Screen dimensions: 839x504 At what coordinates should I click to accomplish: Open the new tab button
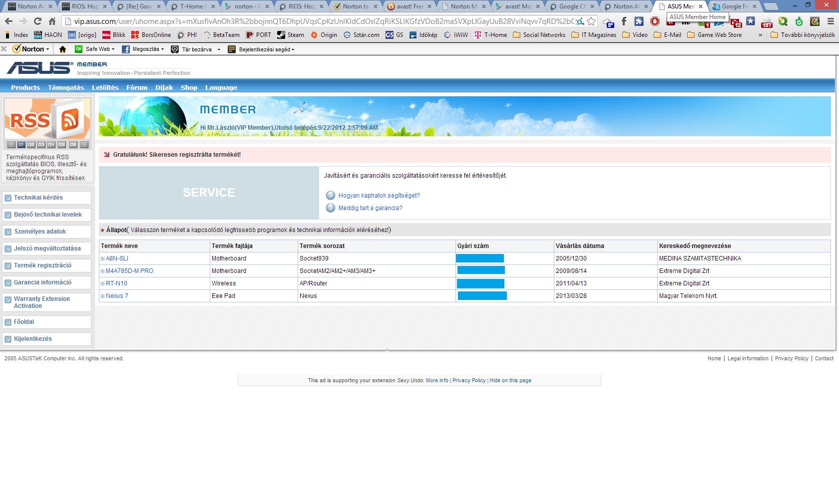(771, 6)
